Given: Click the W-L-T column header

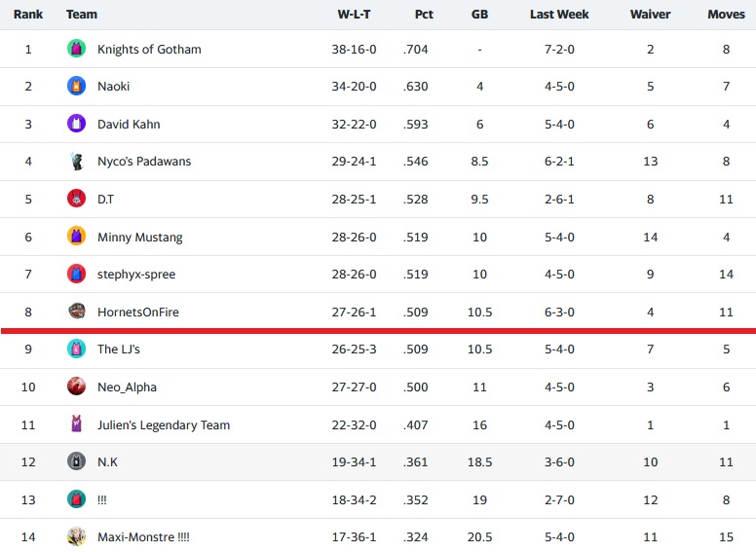Looking at the screenshot, I should pos(354,15).
